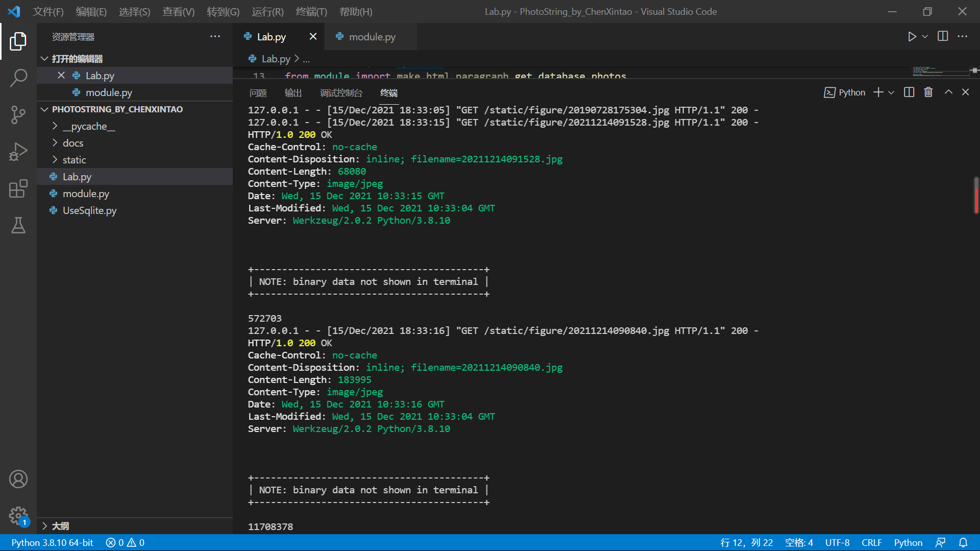
Task: Maximize the panel with up chevron
Action: 948,92
